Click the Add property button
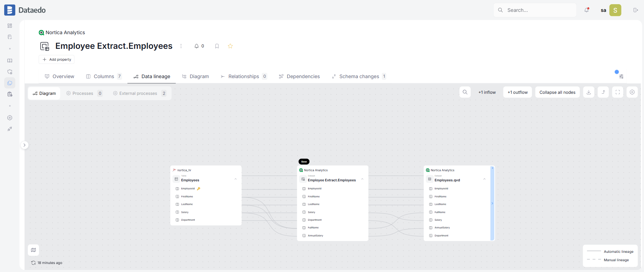644x272 pixels. pyautogui.click(x=56, y=60)
